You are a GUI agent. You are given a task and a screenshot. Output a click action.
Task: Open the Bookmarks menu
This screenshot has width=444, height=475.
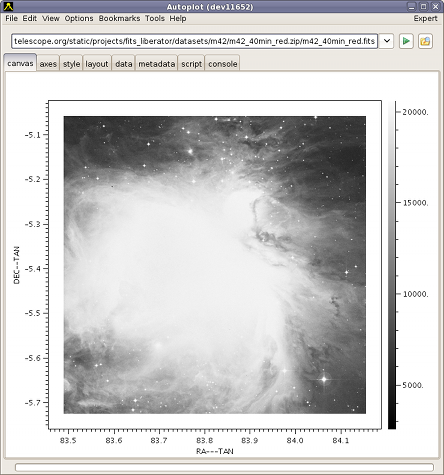point(119,19)
